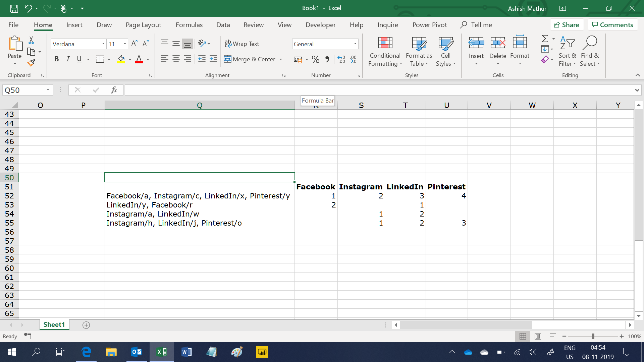Expand the General number format dropdown
Viewport: 644px width, 362px height.
tap(355, 44)
